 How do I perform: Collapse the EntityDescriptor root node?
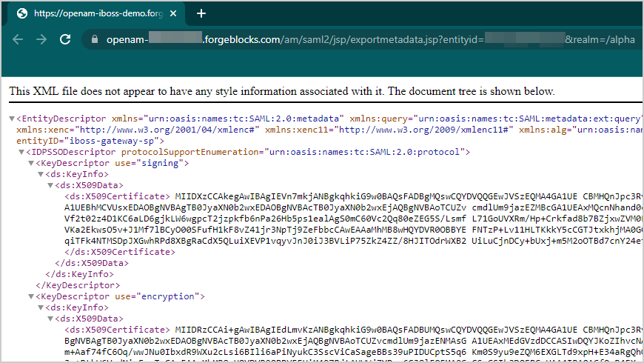[12, 119]
